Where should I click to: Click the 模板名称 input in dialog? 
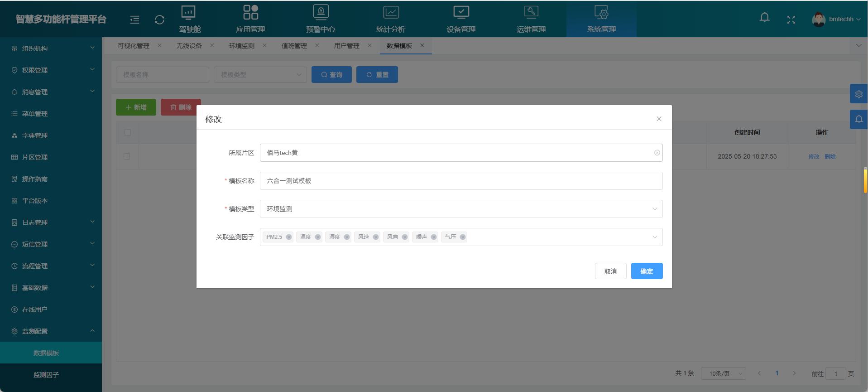pos(461,181)
